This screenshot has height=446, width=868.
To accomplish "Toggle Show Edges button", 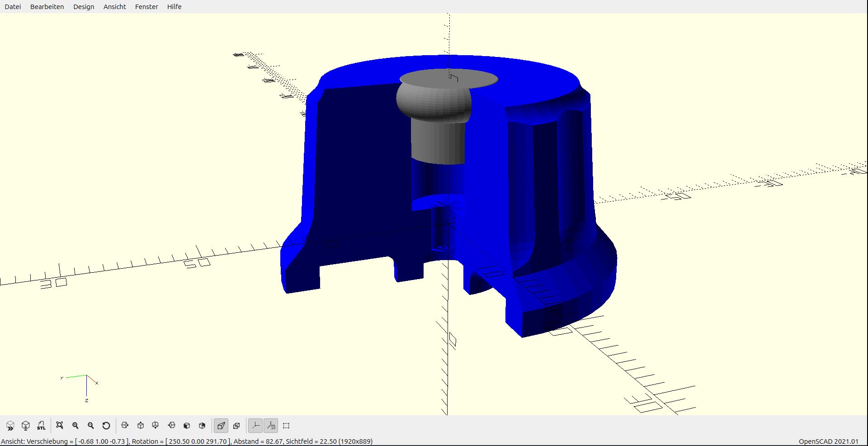I will click(286, 426).
